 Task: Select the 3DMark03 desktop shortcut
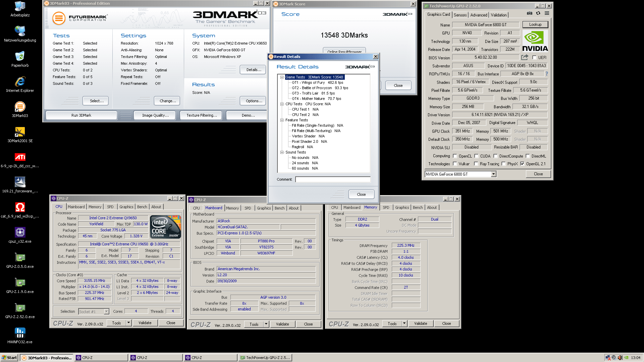(20, 110)
